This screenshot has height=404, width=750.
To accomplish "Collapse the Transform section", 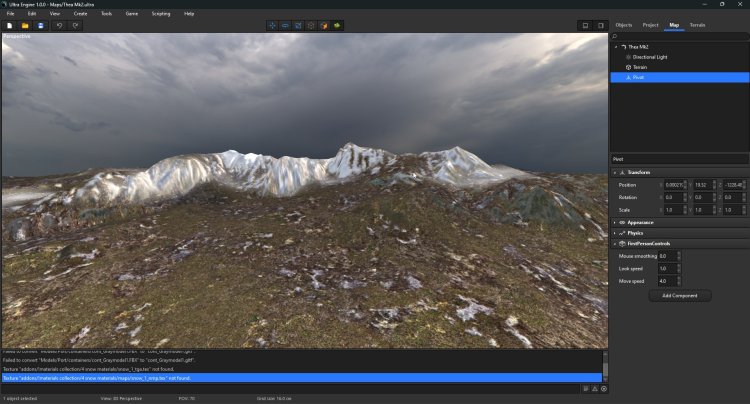I will point(615,173).
